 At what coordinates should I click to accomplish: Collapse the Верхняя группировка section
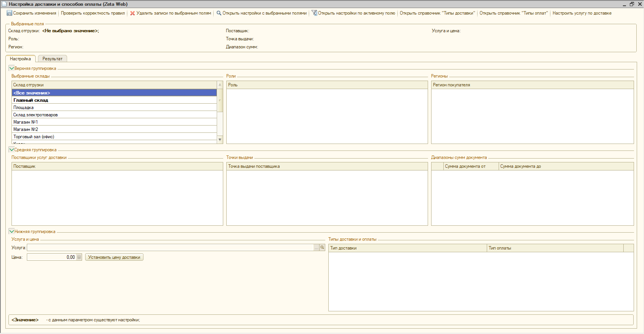coord(12,68)
